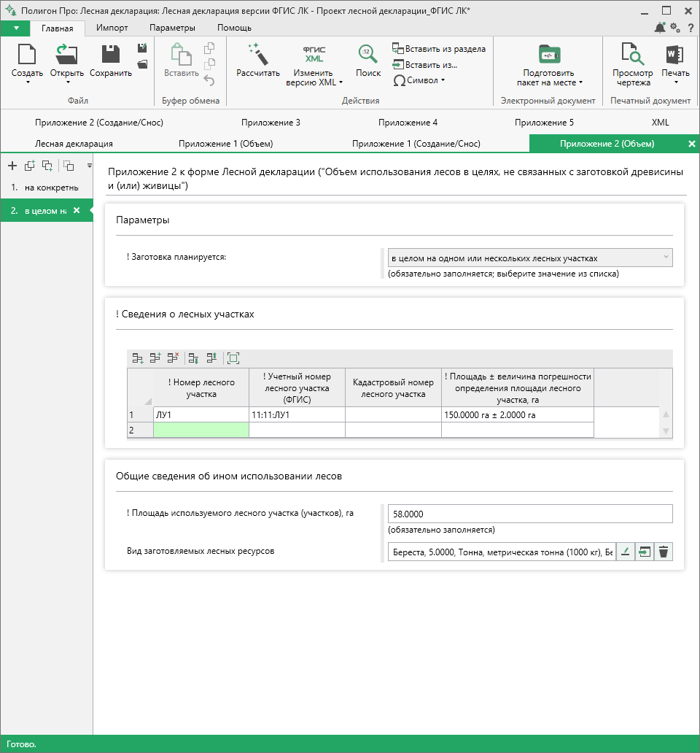This screenshot has width=700, height=753.
Task: Expand the Печать dropdown arrow
Action: [676, 82]
